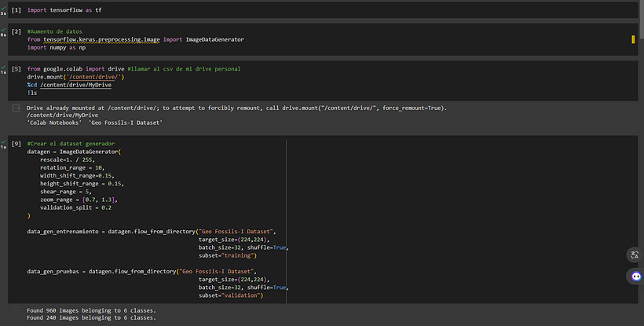
Task: Click the '!ls' command line
Action: 32,93
